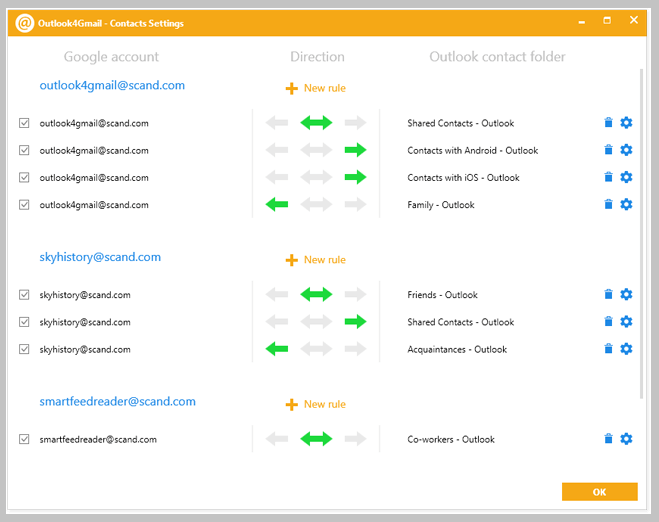The image size is (659, 522).
Task: Add New rule for smartfeedreader@scand.com account
Action: point(316,404)
